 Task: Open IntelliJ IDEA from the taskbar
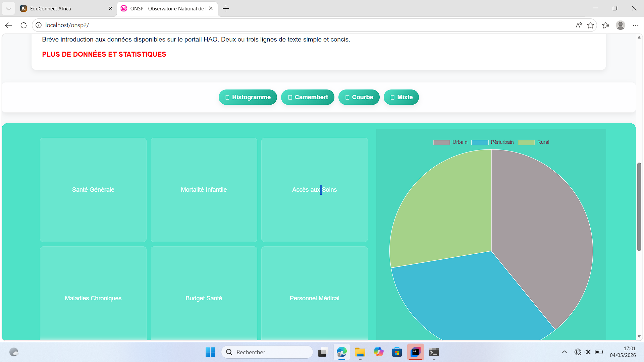(x=416, y=352)
